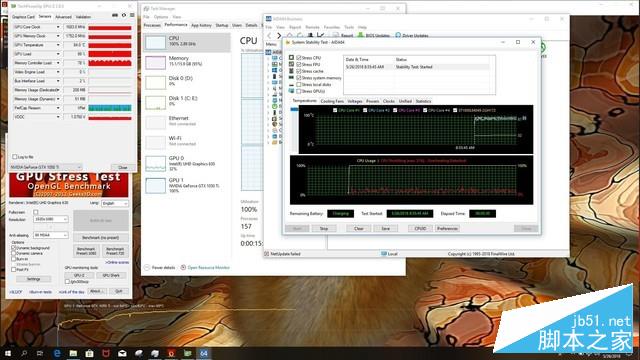Click the Stop button in stability test
The height and width of the screenshot is (360, 640).
(324, 229)
